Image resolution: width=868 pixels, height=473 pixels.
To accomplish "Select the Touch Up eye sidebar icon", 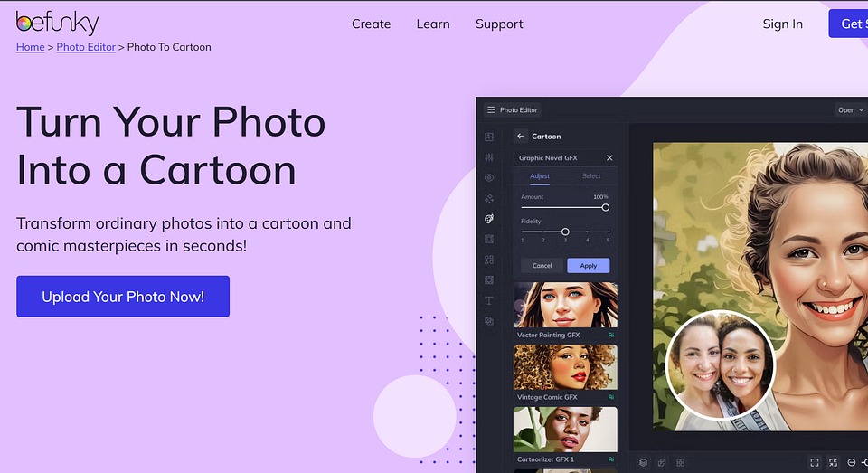I will [489, 178].
